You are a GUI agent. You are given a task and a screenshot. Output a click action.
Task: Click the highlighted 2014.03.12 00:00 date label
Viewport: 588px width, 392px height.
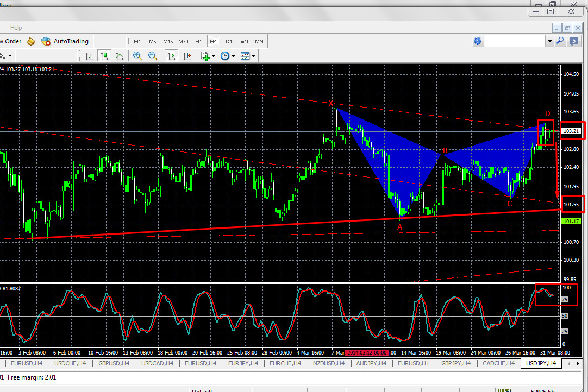pos(367,353)
